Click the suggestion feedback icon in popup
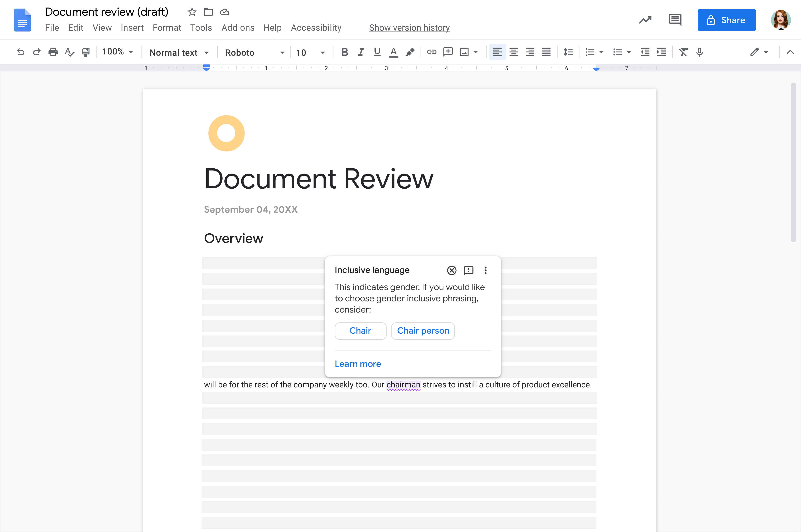Image resolution: width=801 pixels, height=532 pixels. (x=468, y=270)
